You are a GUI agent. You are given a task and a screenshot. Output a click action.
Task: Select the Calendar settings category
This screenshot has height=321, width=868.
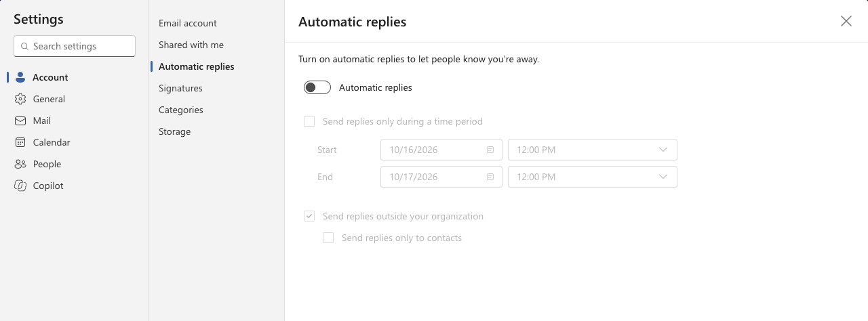click(75, 142)
